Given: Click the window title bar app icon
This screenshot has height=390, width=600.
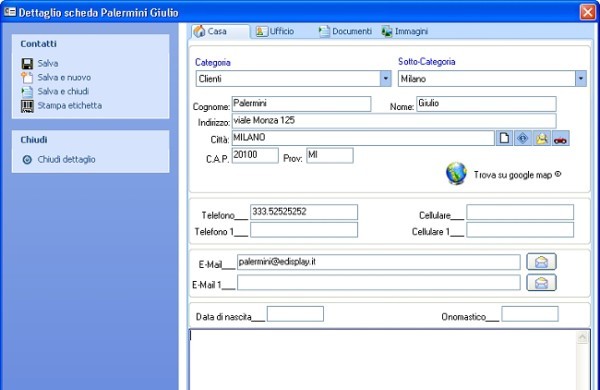Looking at the screenshot, I should coord(10,12).
